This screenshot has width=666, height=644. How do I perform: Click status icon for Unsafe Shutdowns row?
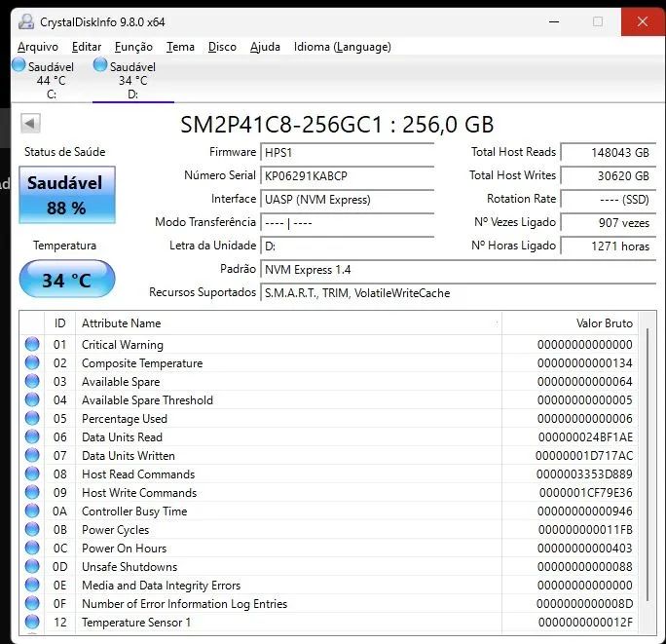point(32,566)
